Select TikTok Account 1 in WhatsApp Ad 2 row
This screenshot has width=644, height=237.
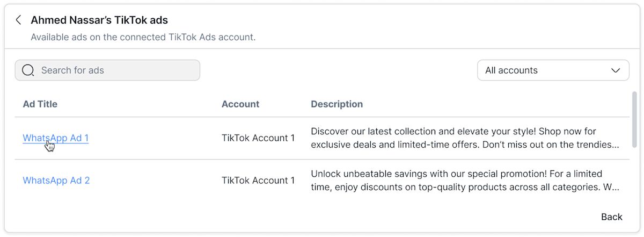point(258,181)
